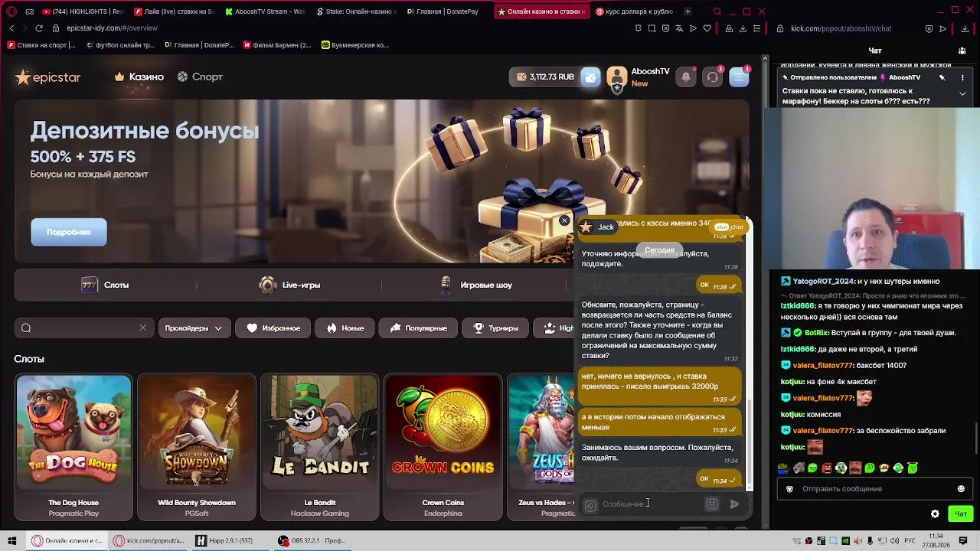
Task: Click the Подробнее bonus button
Action: (69, 232)
